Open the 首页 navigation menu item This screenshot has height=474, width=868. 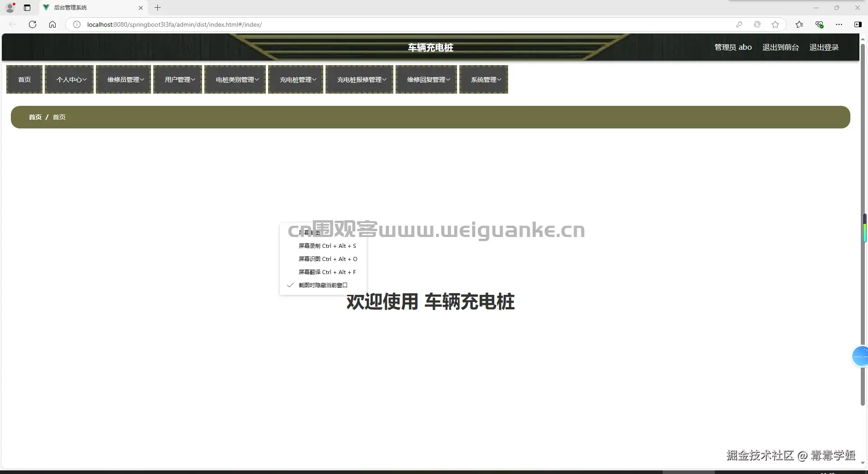pyautogui.click(x=24, y=80)
